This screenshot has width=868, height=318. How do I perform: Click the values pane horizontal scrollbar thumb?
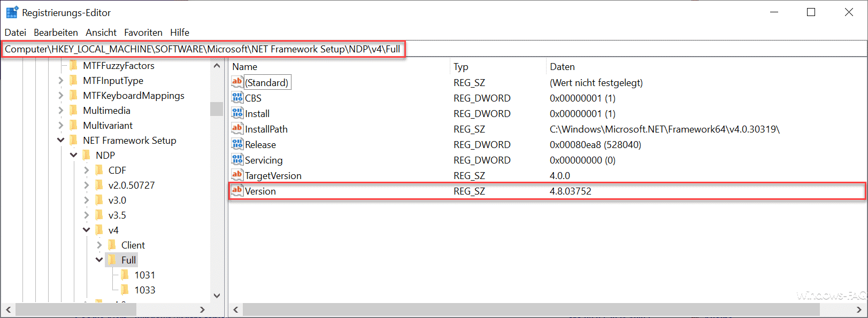[531, 309]
